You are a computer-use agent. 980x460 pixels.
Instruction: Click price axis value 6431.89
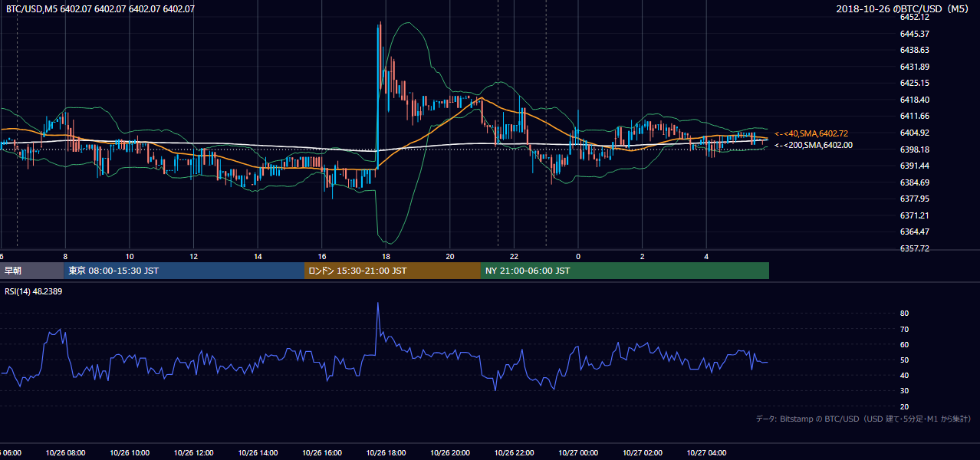[915, 67]
